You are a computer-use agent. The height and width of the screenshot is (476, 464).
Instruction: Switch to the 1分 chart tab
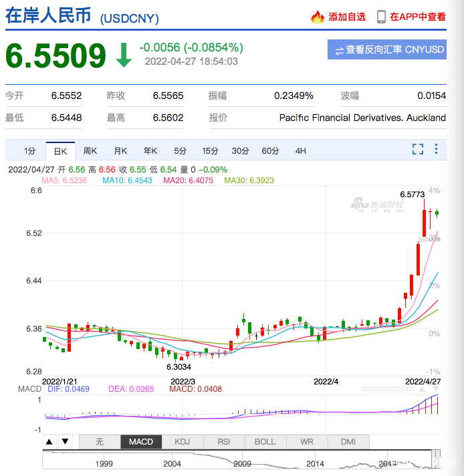click(x=30, y=151)
